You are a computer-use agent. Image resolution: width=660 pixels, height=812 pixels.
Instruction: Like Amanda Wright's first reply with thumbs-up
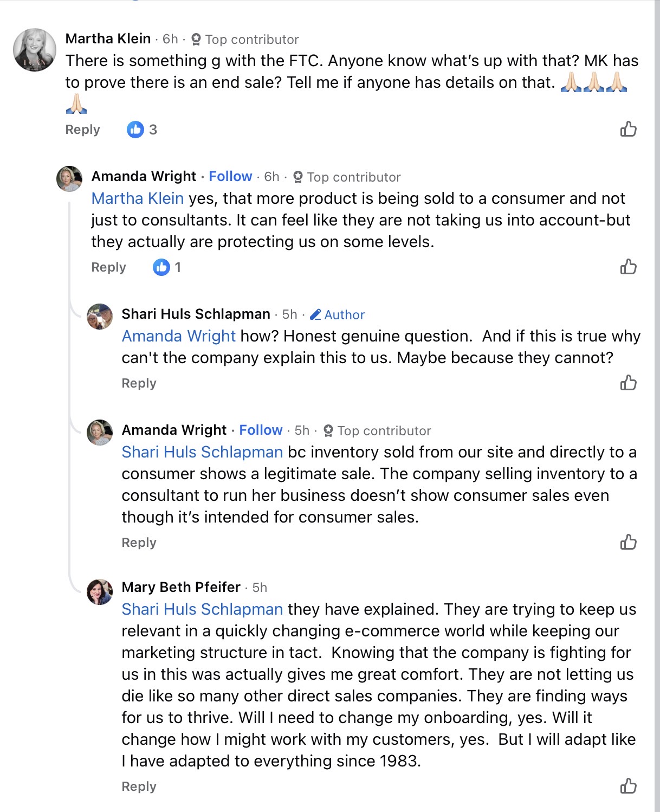[628, 267]
